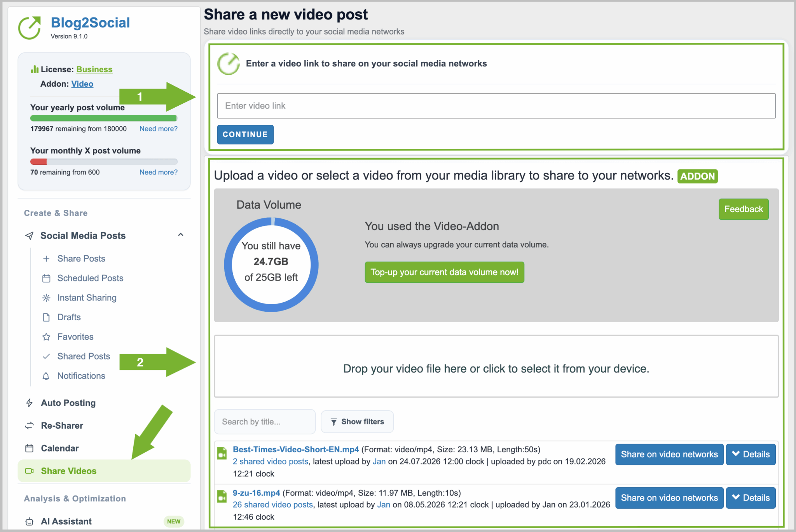Click Need more? under monthly X volume
This screenshot has width=796, height=532.
[159, 172]
